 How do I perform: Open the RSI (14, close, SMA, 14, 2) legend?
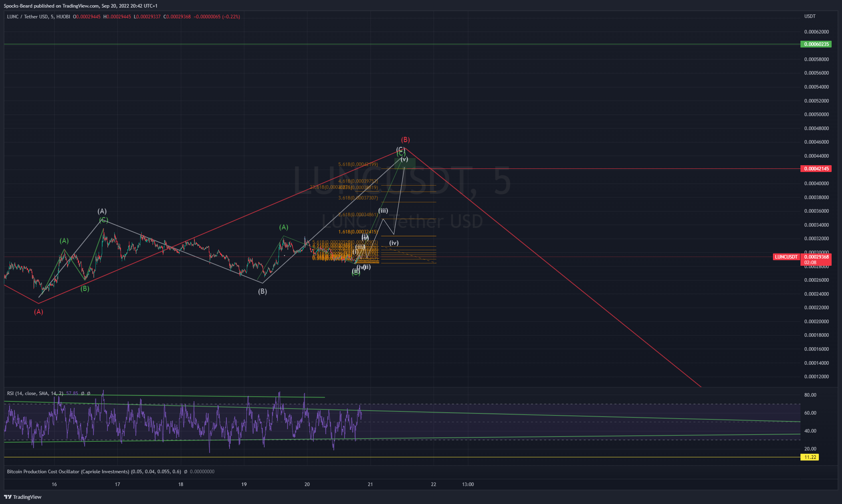coord(35,393)
